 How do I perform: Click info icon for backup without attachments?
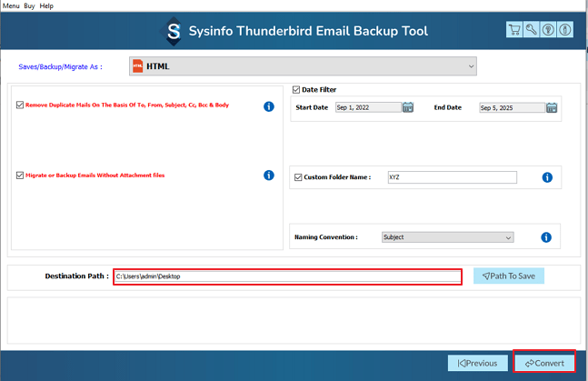coord(269,175)
